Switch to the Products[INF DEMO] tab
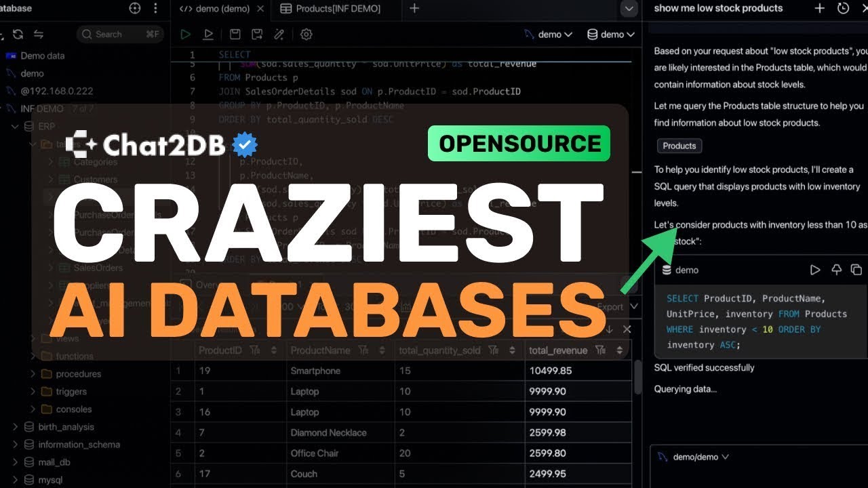Screen dimensions: 868x488 point(330,9)
